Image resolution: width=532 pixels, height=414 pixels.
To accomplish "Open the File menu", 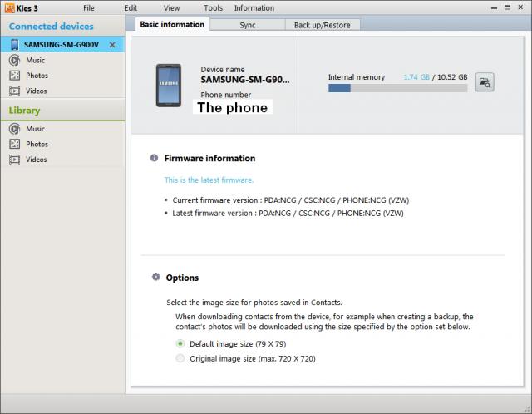I will (x=89, y=7).
